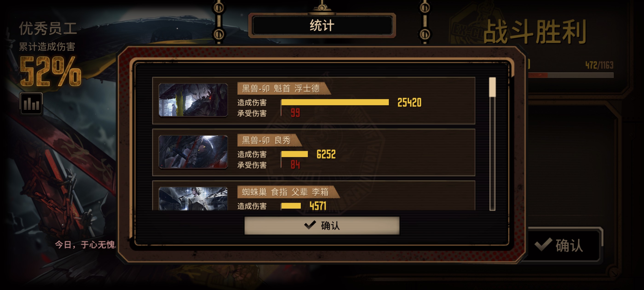Select the 黑兽-卯 良秀 portrait

click(193, 152)
